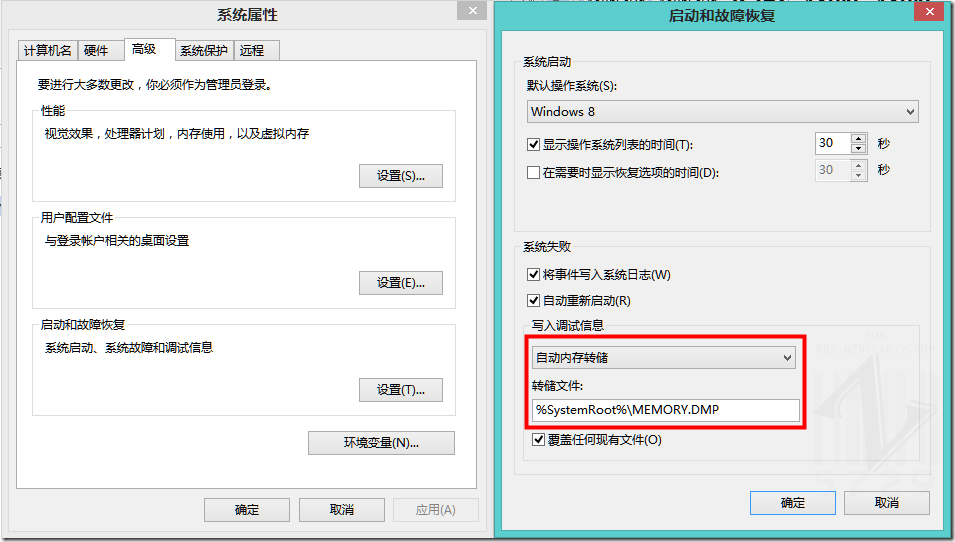Viewport: 955px width, 542px height.
Task: Open 设置(E) for 用户配置文件
Action: pos(400,283)
